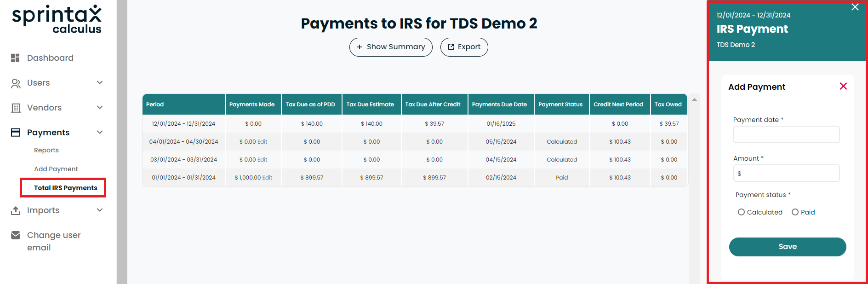Open Change user email

54,241
